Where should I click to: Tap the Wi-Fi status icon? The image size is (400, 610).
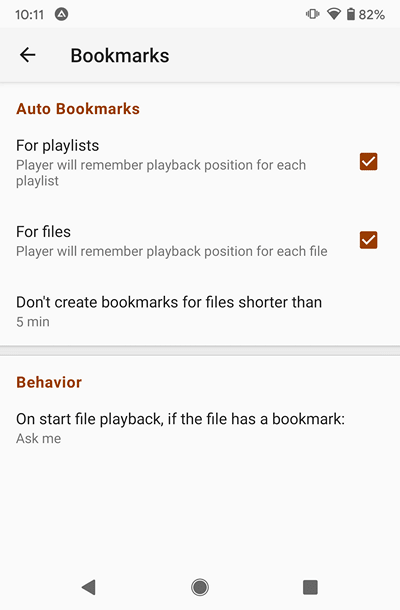(x=334, y=14)
